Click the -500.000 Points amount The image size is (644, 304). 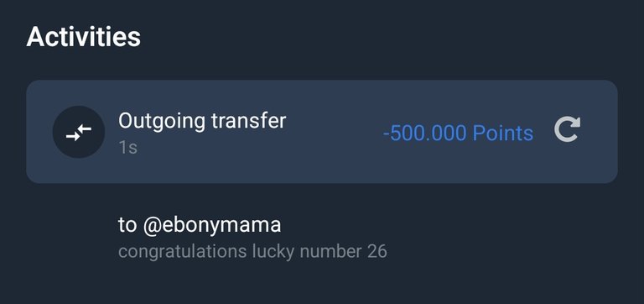pyautogui.click(x=458, y=134)
